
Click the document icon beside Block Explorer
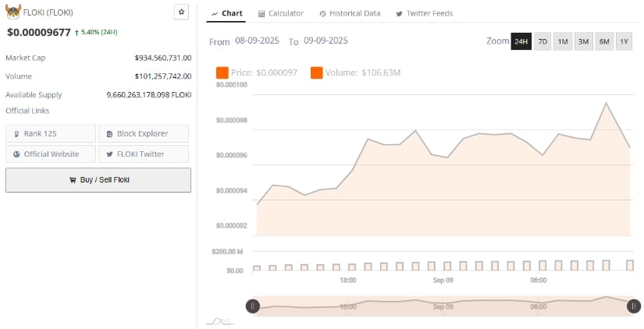pyautogui.click(x=109, y=134)
